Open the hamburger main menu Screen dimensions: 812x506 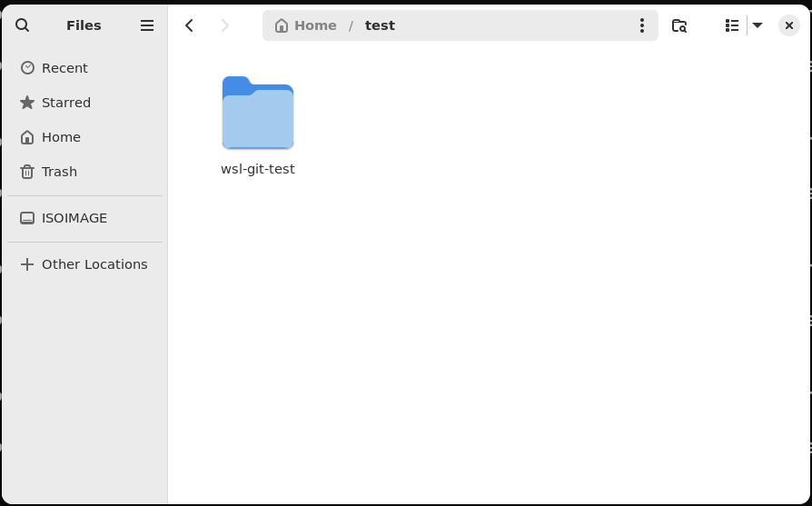(147, 25)
